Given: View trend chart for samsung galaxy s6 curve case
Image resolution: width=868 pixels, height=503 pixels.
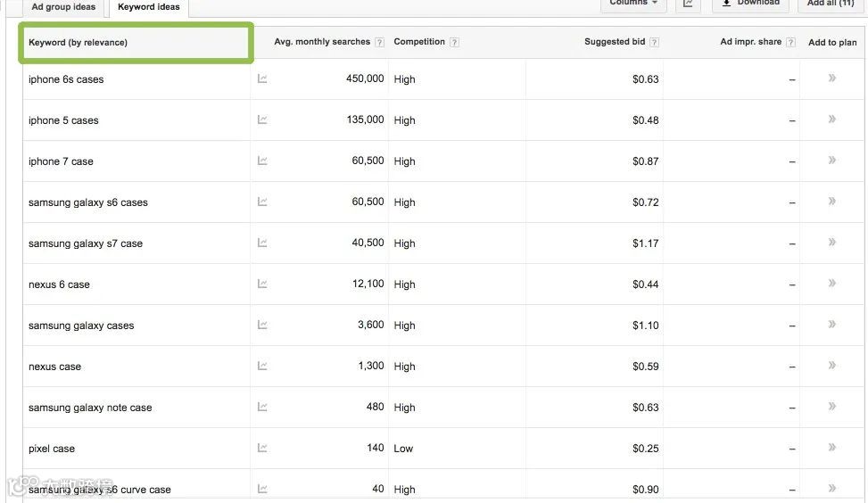Looking at the screenshot, I should (x=262, y=489).
